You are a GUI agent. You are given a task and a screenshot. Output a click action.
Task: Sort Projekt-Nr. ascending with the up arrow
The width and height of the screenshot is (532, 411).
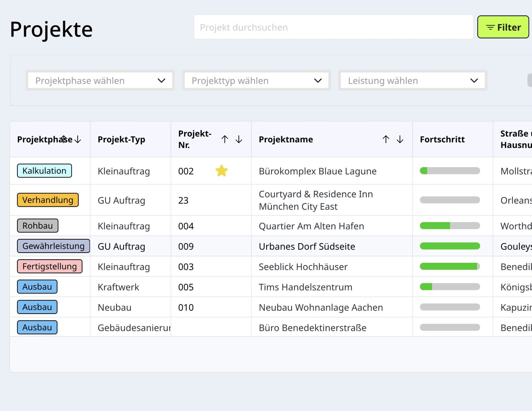pyautogui.click(x=225, y=139)
